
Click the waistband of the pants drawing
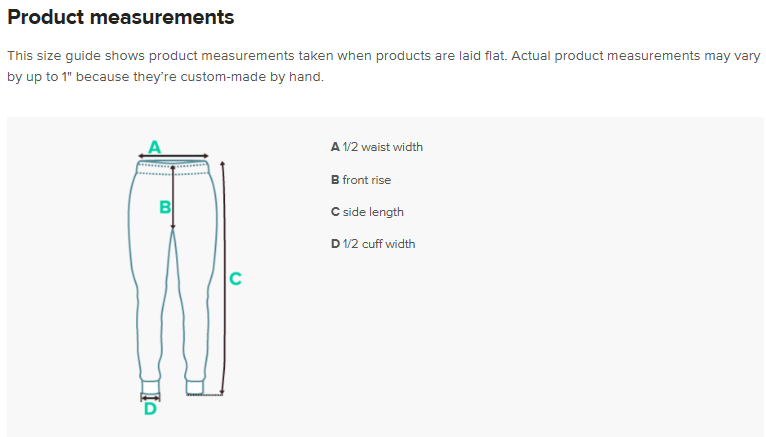pos(173,167)
